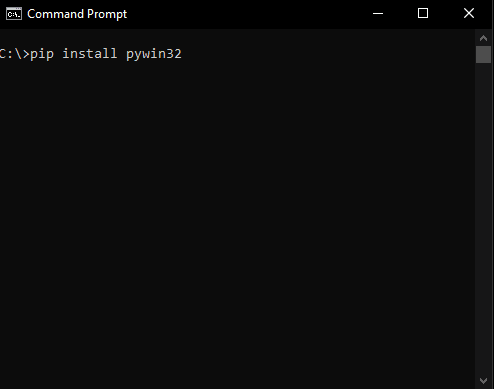The height and width of the screenshot is (389, 494).
Task: Click the scroll down arrow
Action: [x=483, y=380]
